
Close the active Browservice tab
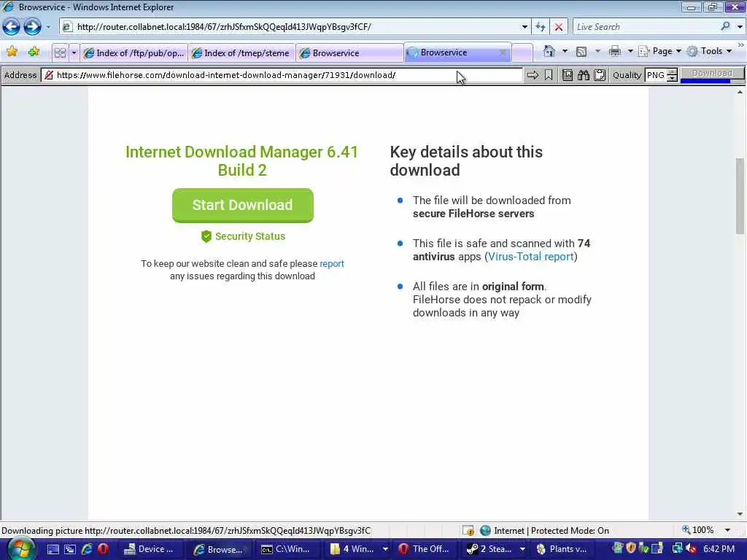point(503,52)
